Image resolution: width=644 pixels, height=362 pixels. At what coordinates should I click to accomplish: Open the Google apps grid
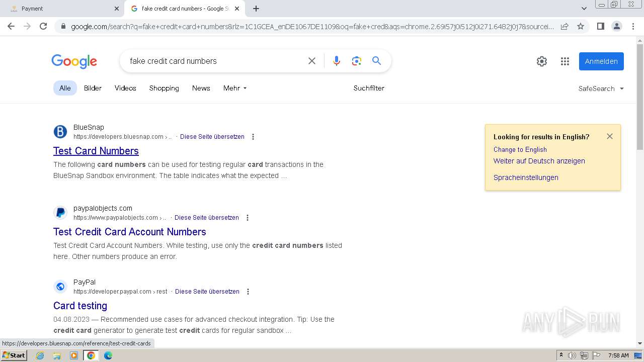click(565, 61)
